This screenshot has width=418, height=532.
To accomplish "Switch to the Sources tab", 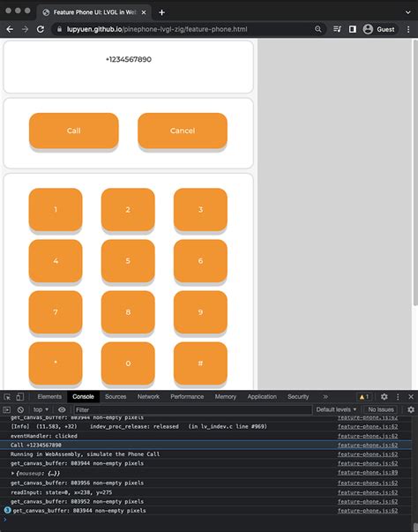I will tap(116, 397).
